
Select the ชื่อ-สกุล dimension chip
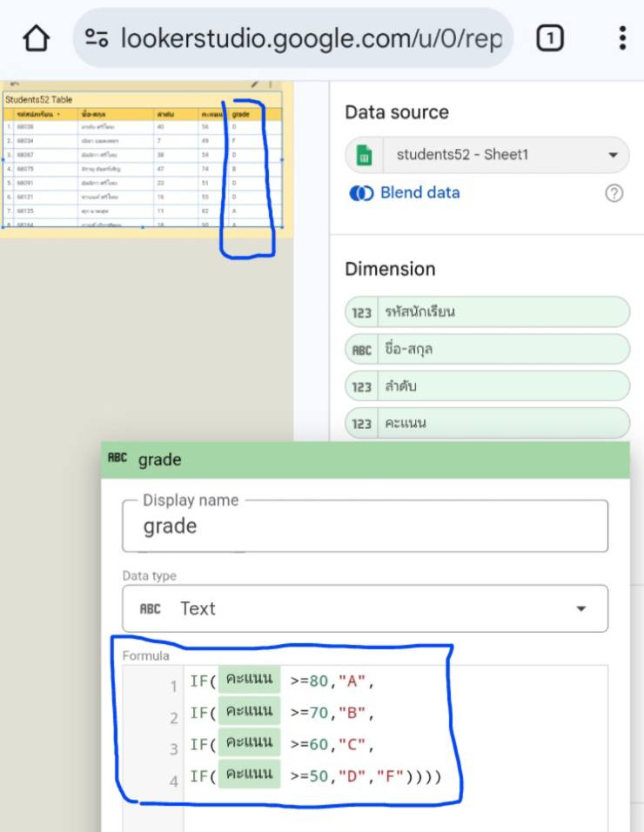tap(486, 350)
